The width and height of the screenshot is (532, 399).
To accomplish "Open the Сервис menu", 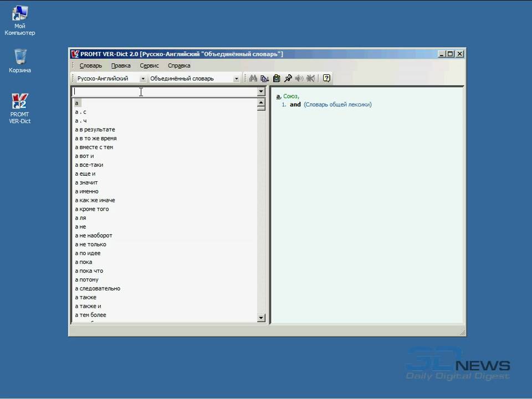I will click(x=149, y=65).
